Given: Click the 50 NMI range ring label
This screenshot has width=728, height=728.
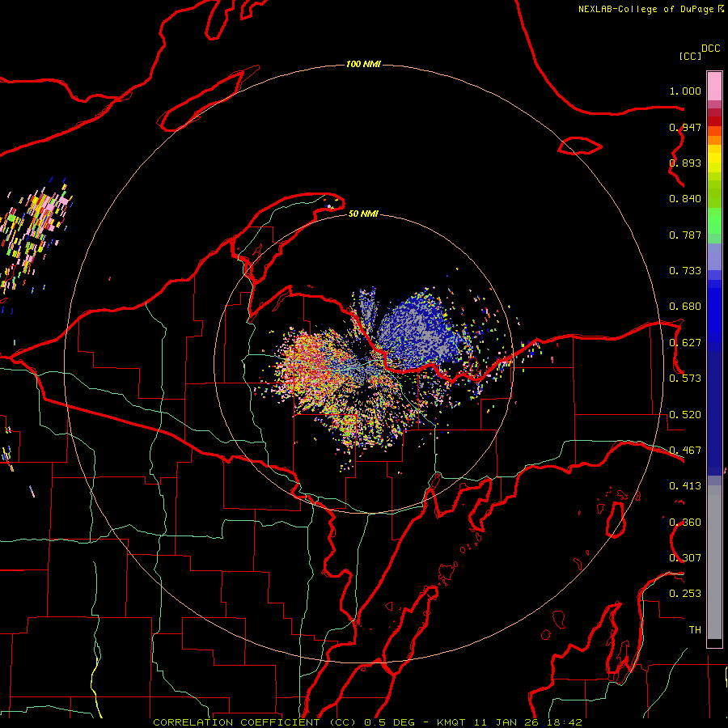Looking at the screenshot, I should (363, 214).
